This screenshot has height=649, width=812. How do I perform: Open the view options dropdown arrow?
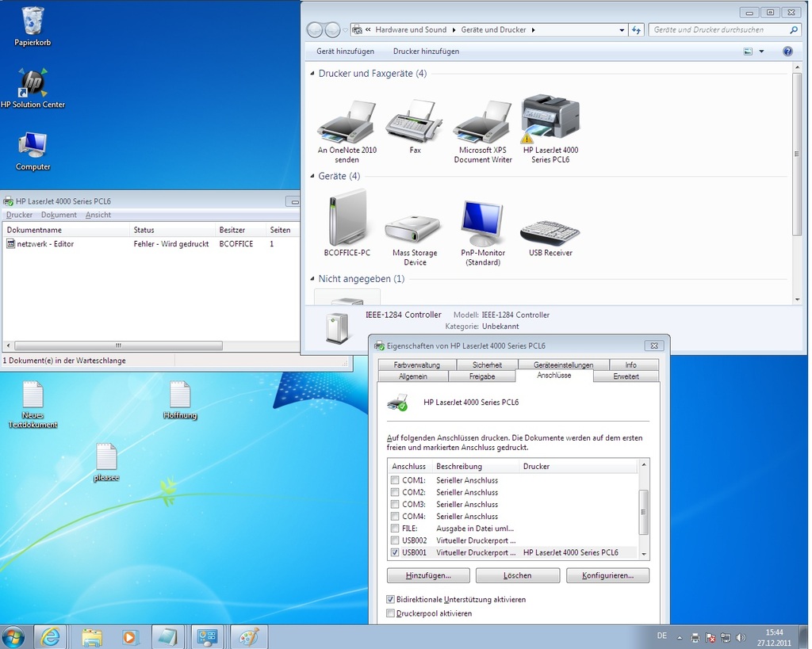(x=761, y=52)
